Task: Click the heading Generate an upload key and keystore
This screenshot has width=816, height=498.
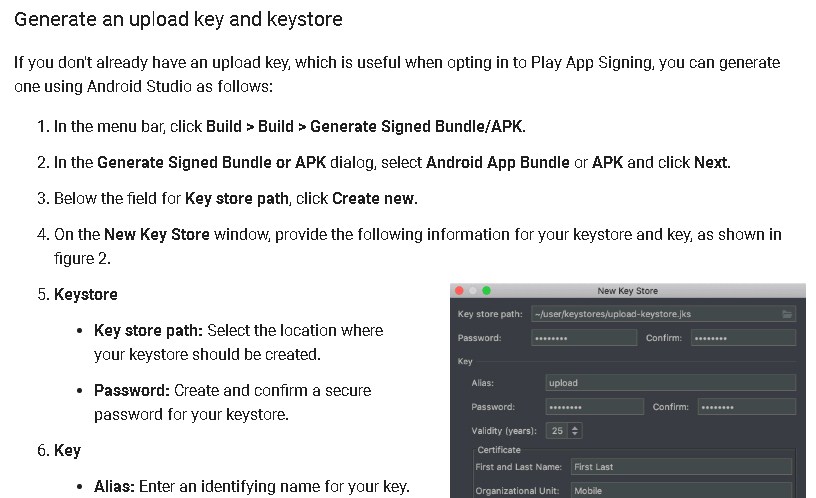Action: coord(178,19)
